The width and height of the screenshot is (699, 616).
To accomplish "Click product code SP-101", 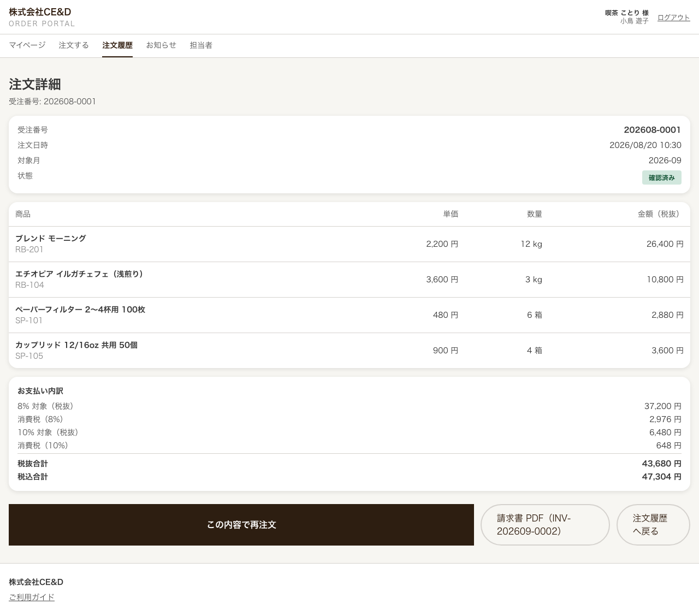I will pyautogui.click(x=29, y=321).
